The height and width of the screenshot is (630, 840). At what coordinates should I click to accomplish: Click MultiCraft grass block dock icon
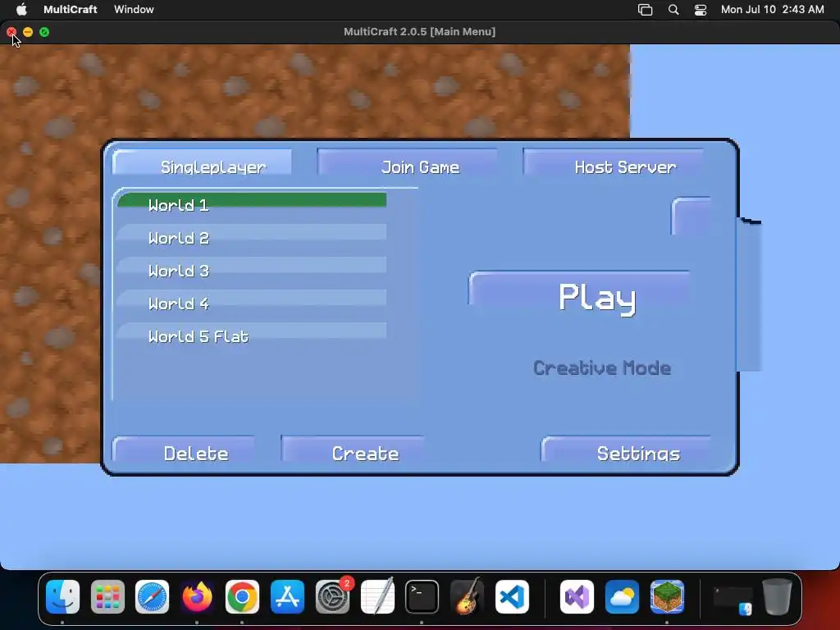(x=667, y=597)
